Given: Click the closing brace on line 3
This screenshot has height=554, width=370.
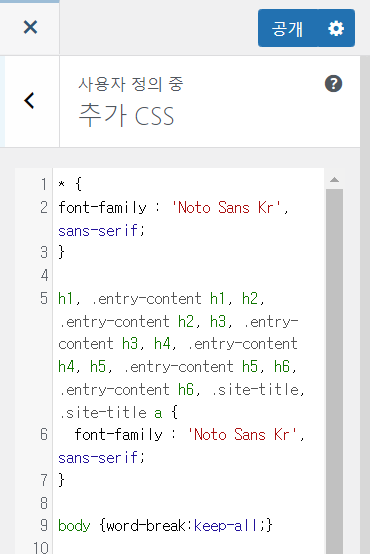Looking at the screenshot, I should point(61,253).
